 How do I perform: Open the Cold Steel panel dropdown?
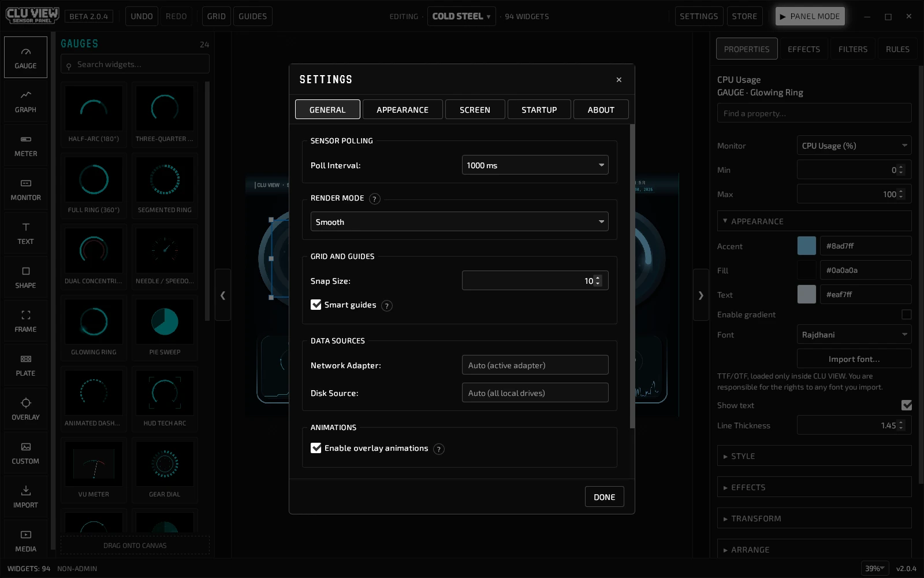tap(461, 16)
